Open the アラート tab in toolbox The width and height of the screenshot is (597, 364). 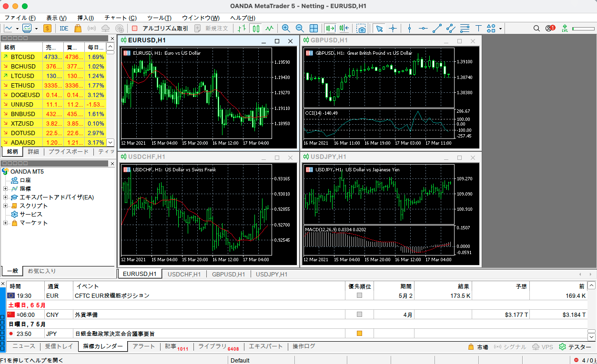144,346
